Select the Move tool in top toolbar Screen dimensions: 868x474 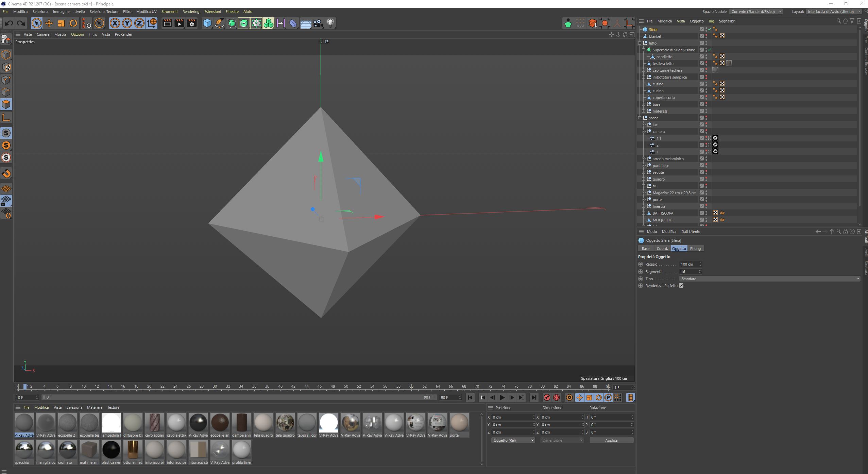(x=49, y=23)
